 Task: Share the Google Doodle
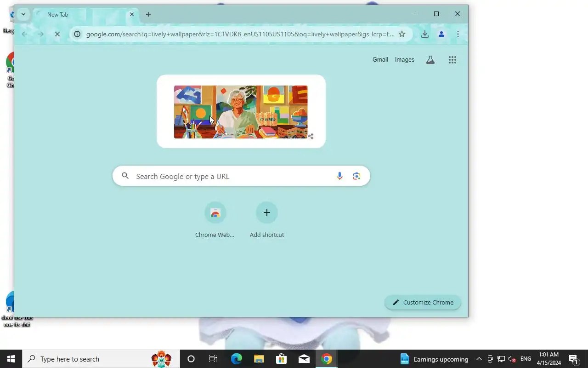point(311,136)
